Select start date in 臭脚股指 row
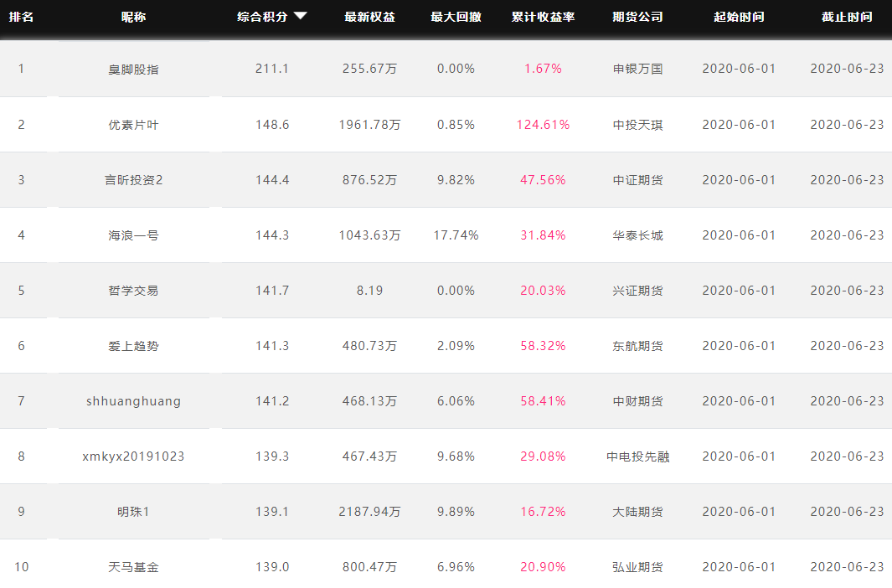The image size is (892, 588). pyautogui.click(x=739, y=69)
